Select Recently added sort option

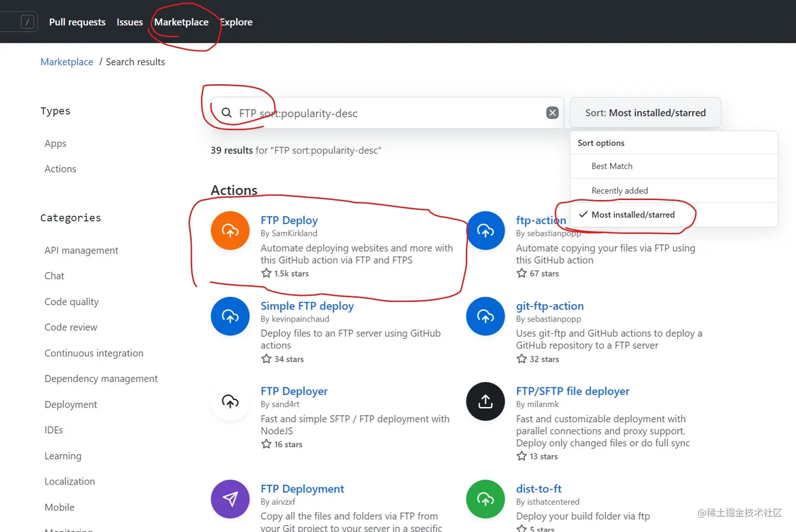click(x=674, y=190)
